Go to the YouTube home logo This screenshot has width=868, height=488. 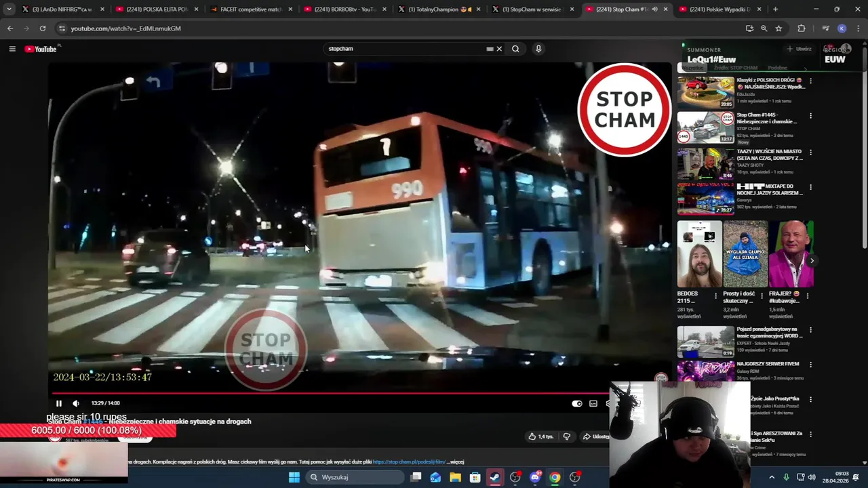41,49
